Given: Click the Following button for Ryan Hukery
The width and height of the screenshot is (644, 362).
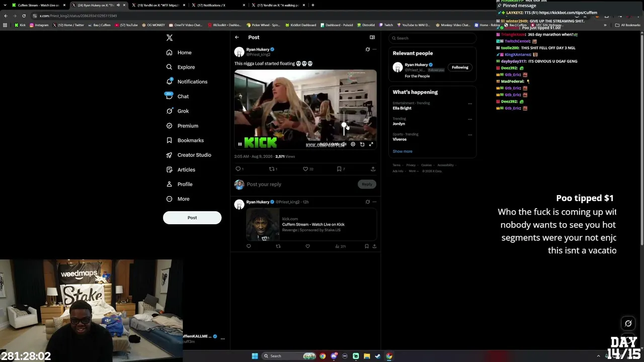Looking at the screenshot, I should pos(460,67).
